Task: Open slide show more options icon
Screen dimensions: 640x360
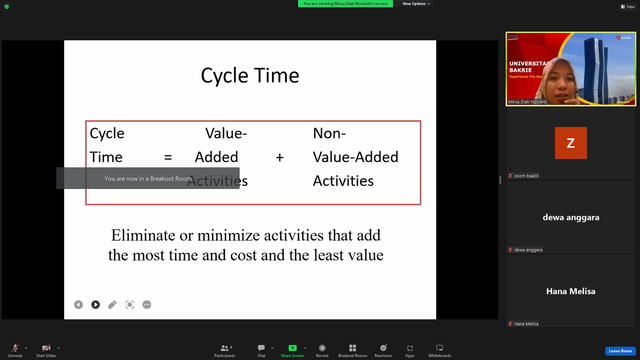Action: 147,304
